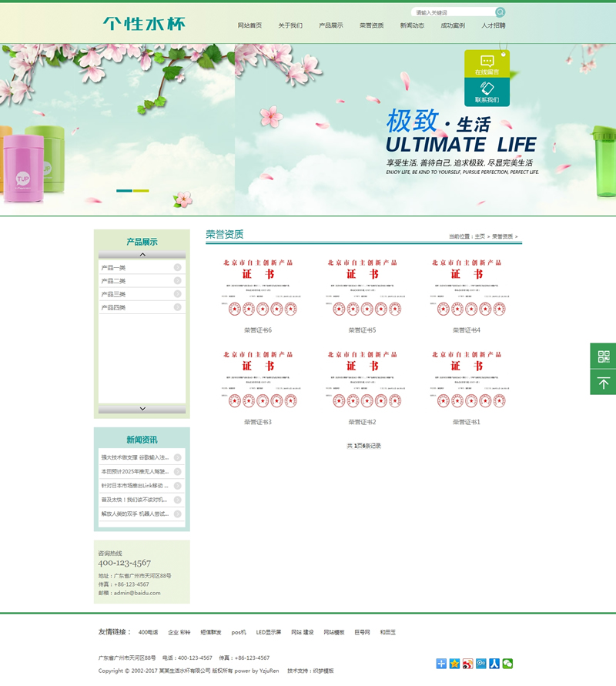Share via the Renren icon
The height and width of the screenshot is (686, 616).
[x=494, y=664]
